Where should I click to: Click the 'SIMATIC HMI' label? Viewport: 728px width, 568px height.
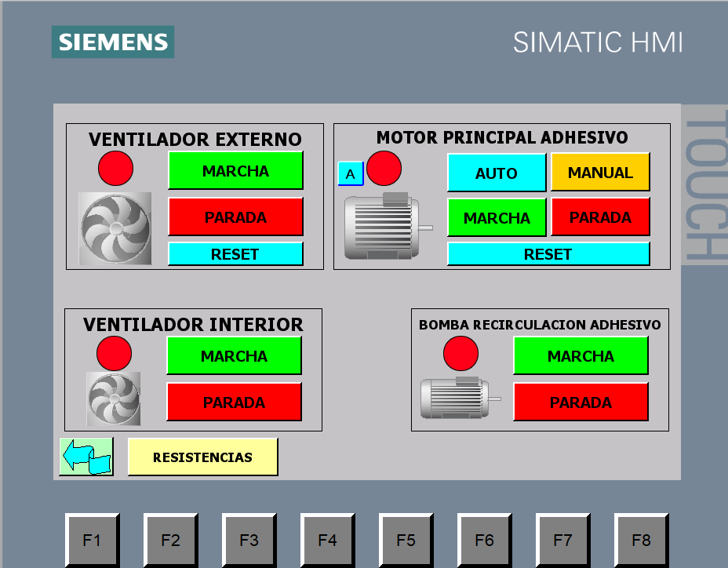[598, 42]
